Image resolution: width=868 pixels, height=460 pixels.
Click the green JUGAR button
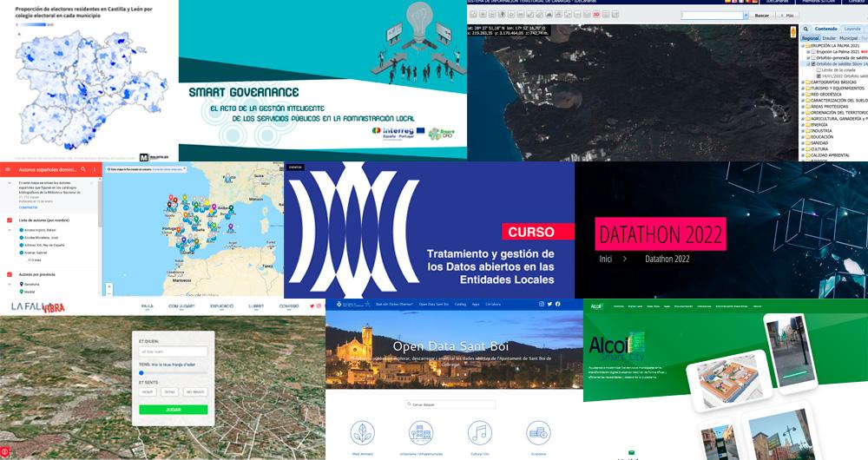(x=174, y=410)
